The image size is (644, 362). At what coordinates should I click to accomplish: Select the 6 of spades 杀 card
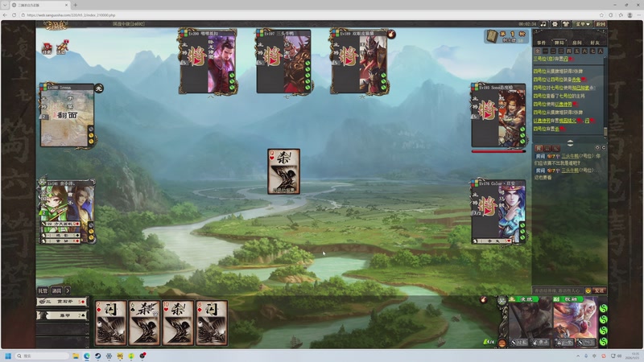(144, 323)
